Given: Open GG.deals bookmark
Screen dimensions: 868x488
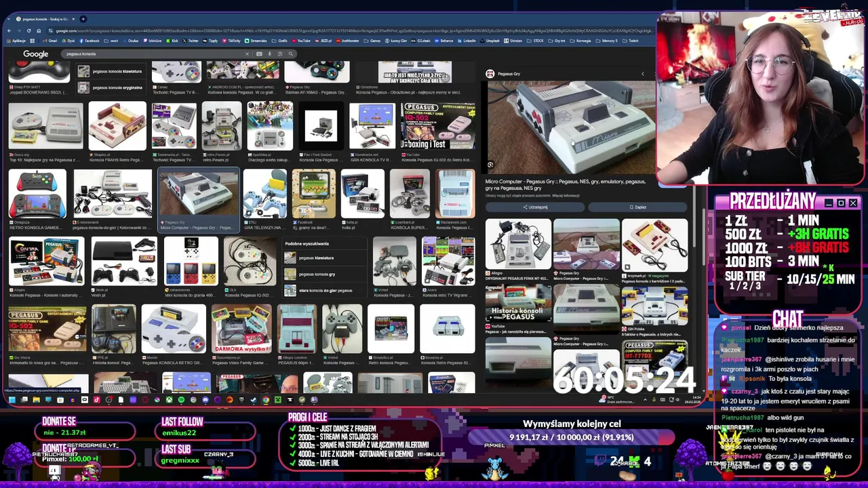Looking at the screenshot, I should [420, 41].
